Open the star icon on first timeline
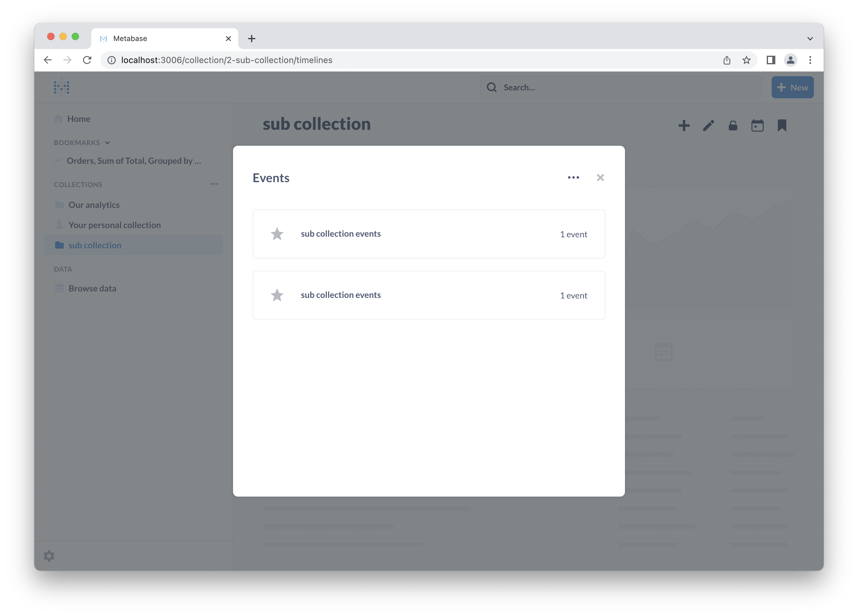 277,234
